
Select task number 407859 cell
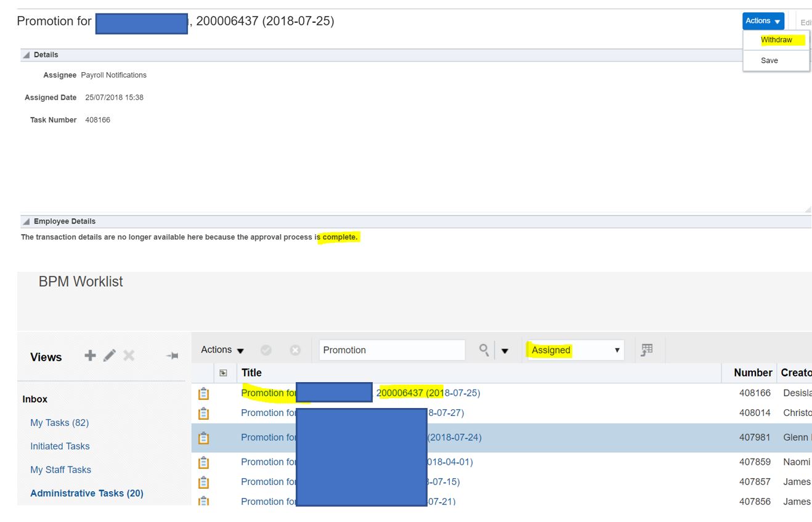[755, 462]
